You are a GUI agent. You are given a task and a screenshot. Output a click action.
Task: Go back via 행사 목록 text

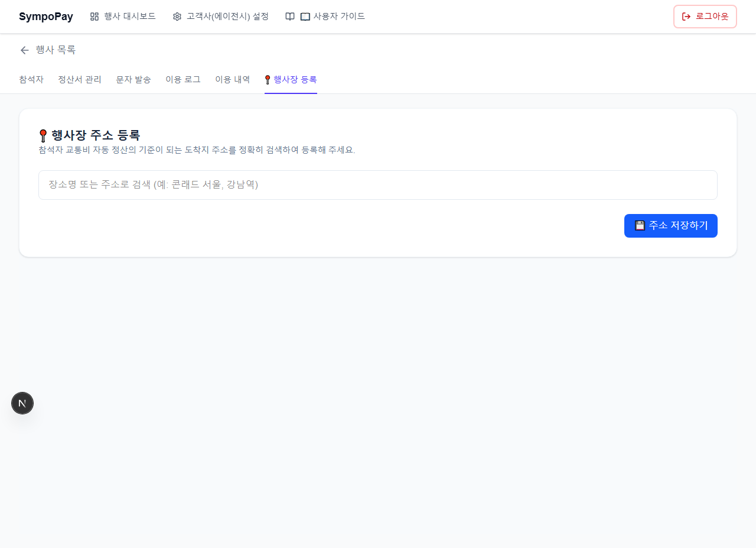[56, 50]
